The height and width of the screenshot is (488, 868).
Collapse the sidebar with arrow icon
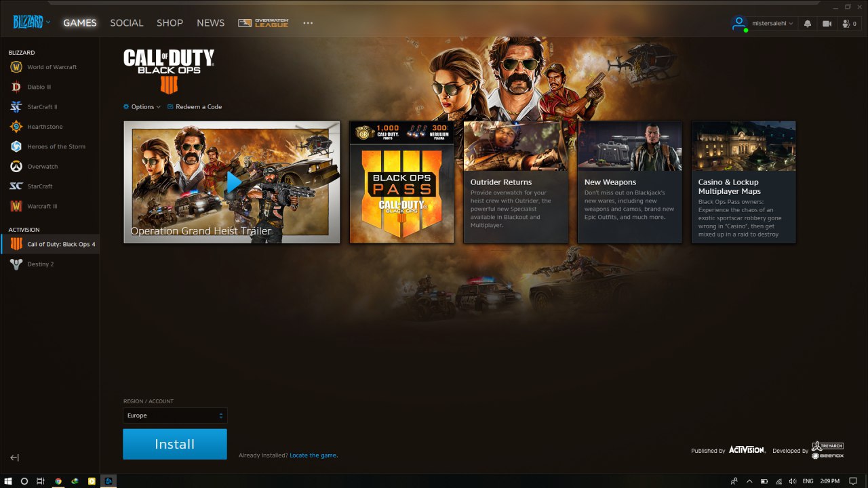[14, 458]
